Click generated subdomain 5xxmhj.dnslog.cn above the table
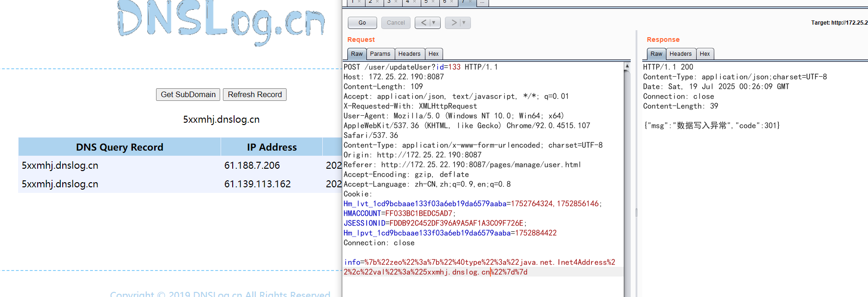 (x=221, y=119)
